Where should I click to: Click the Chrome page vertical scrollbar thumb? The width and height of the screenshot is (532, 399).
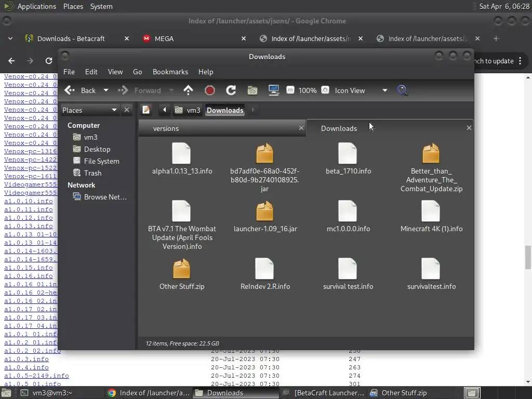point(528,257)
